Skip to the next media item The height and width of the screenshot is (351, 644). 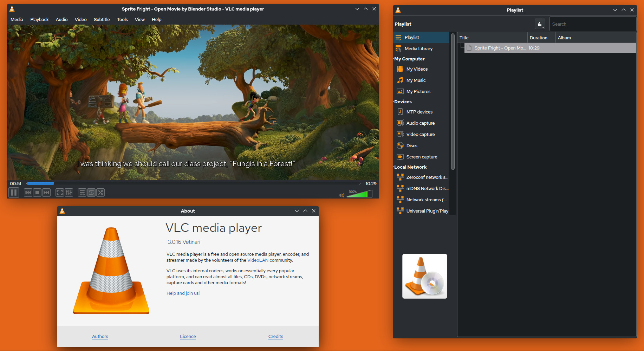click(46, 193)
